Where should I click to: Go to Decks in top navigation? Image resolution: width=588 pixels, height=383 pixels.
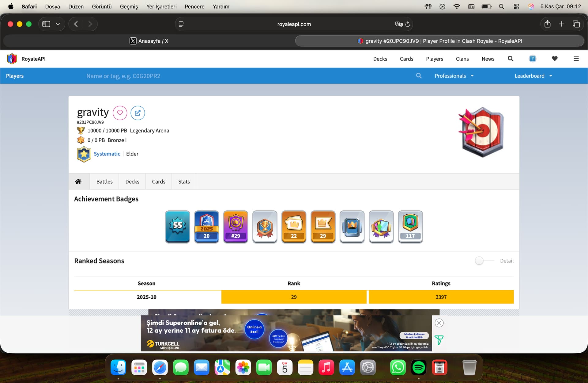(x=380, y=59)
